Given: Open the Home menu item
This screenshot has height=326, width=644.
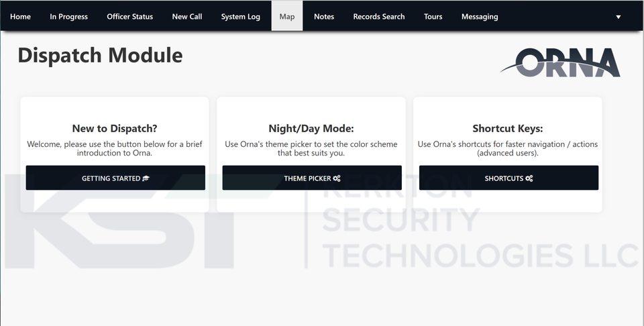Looking at the screenshot, I should coord(21,16).
